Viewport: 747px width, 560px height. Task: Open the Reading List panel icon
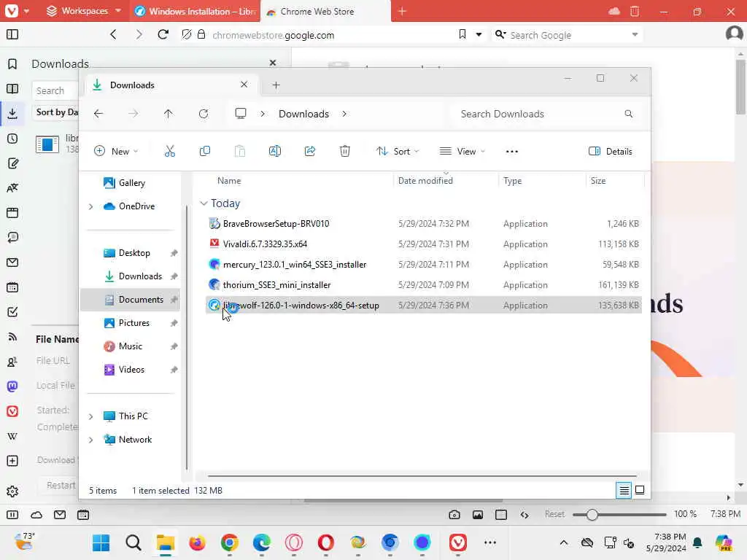coord(12,88)
